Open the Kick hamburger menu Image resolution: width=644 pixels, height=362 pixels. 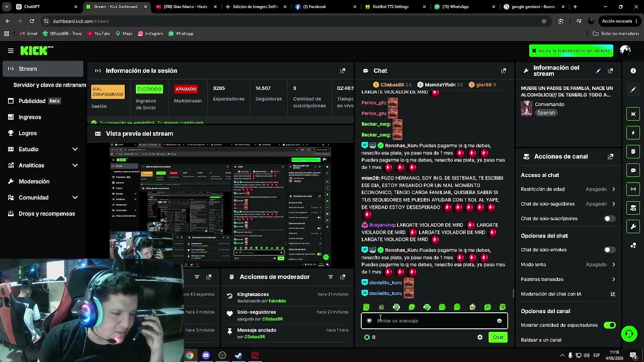pyautogui.click(x=11, y=50)
